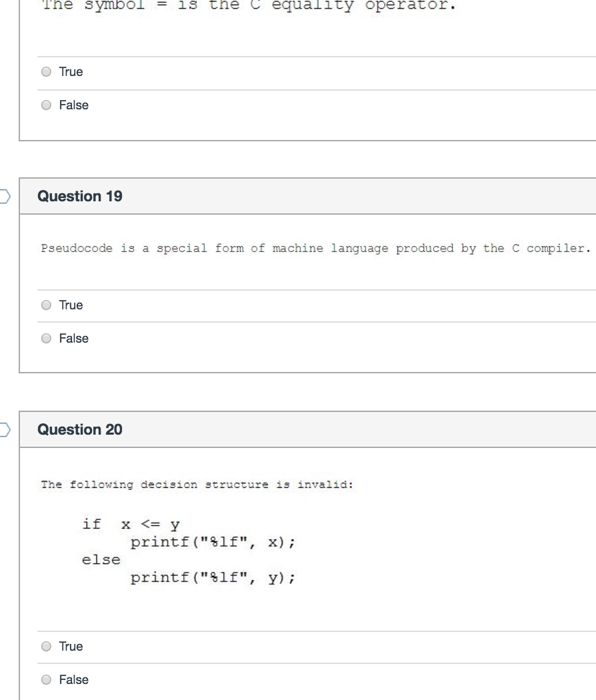
Task: Mark False for Question 20
Action: (46, 680)
